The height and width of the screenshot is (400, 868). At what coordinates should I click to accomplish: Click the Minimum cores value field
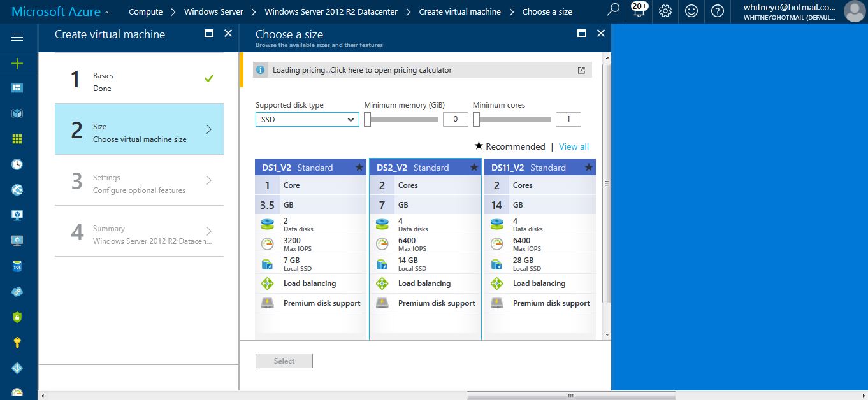(x=568, y=119)
